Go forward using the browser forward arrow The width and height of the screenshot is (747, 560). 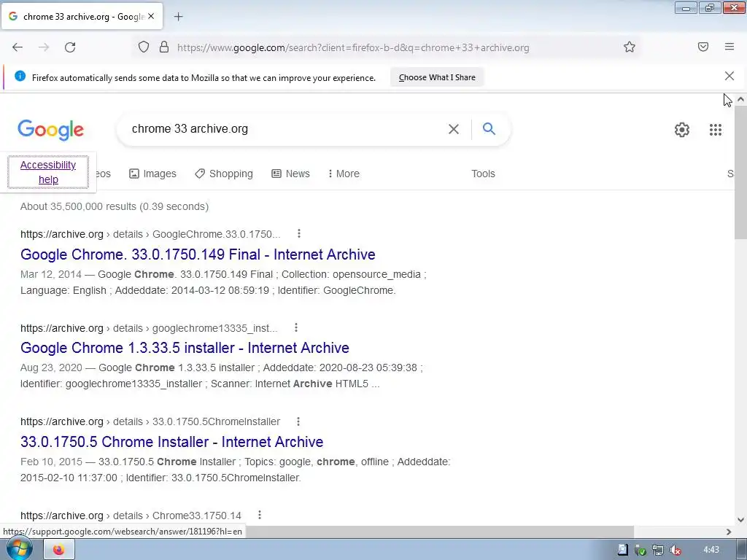[x=44, y=47]
